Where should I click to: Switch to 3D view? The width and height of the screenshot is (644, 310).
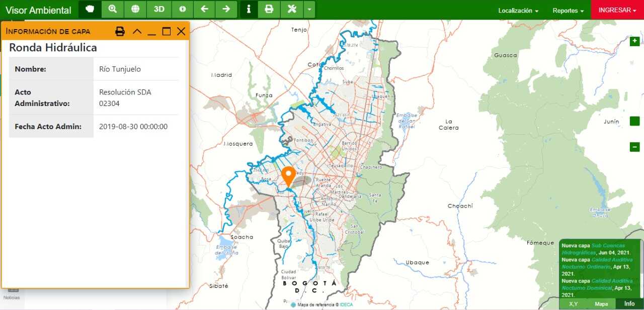click(159, 10)
